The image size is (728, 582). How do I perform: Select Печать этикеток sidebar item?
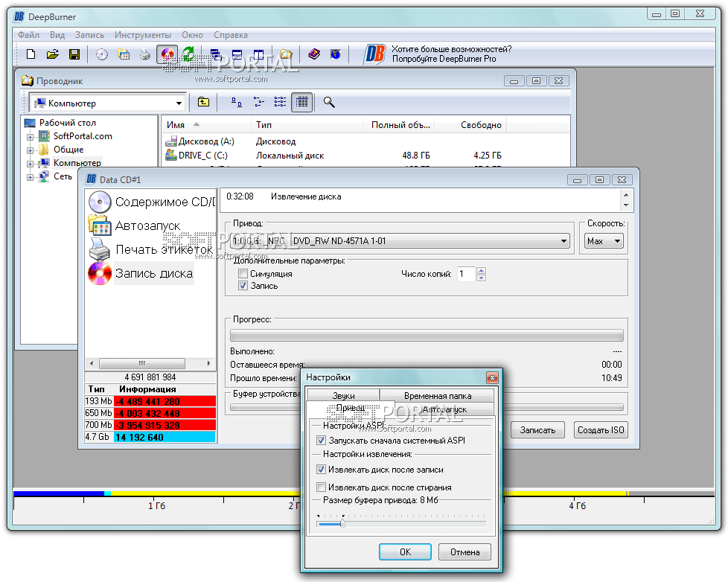[x=151, y=249]
